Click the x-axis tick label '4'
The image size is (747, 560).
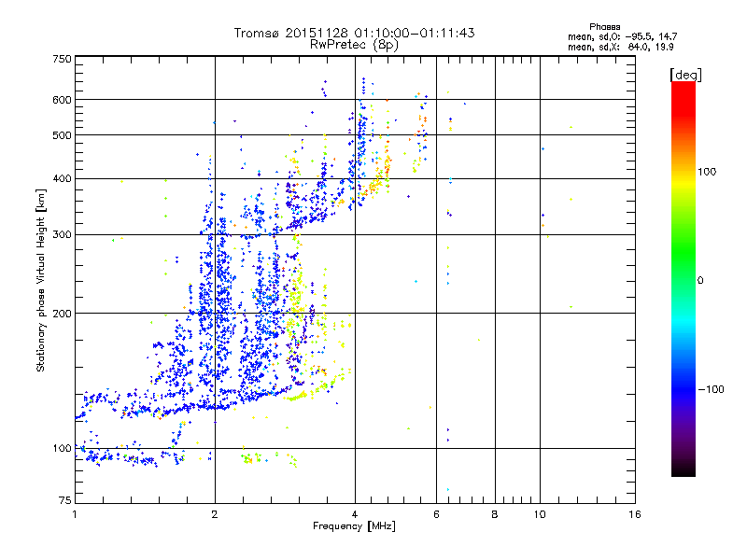pos(355,514)
